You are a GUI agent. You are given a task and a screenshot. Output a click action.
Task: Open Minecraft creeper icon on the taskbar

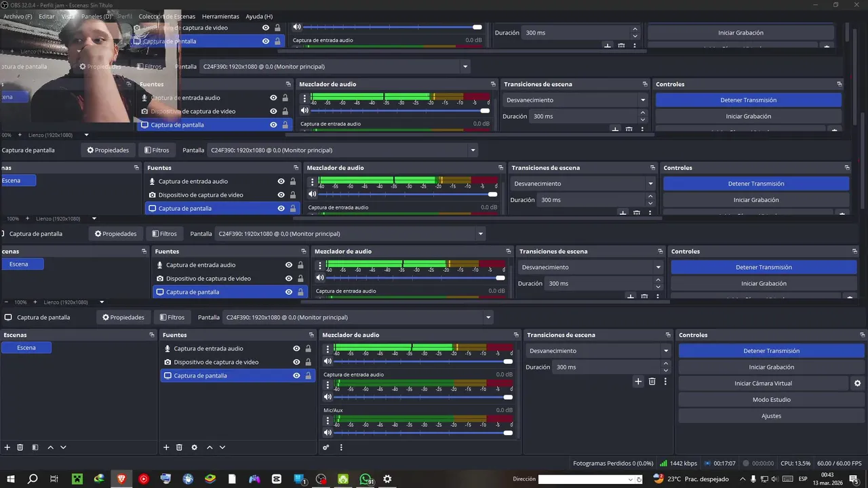[77, 479]
